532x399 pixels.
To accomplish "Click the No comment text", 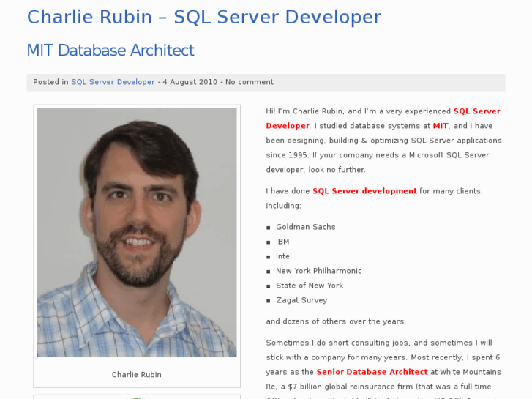I will (x=250, y=82).
